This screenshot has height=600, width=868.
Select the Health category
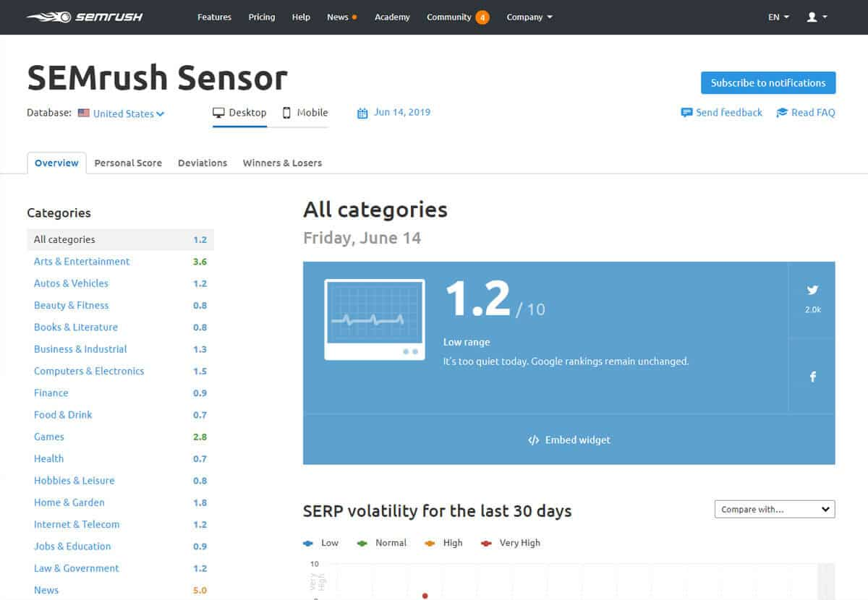click(x=48, y=458)
